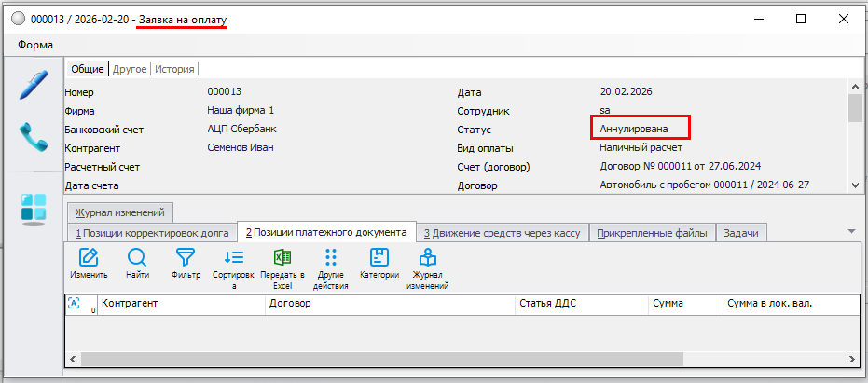
Task: Open the Форма menu
Action: (35, 45)
